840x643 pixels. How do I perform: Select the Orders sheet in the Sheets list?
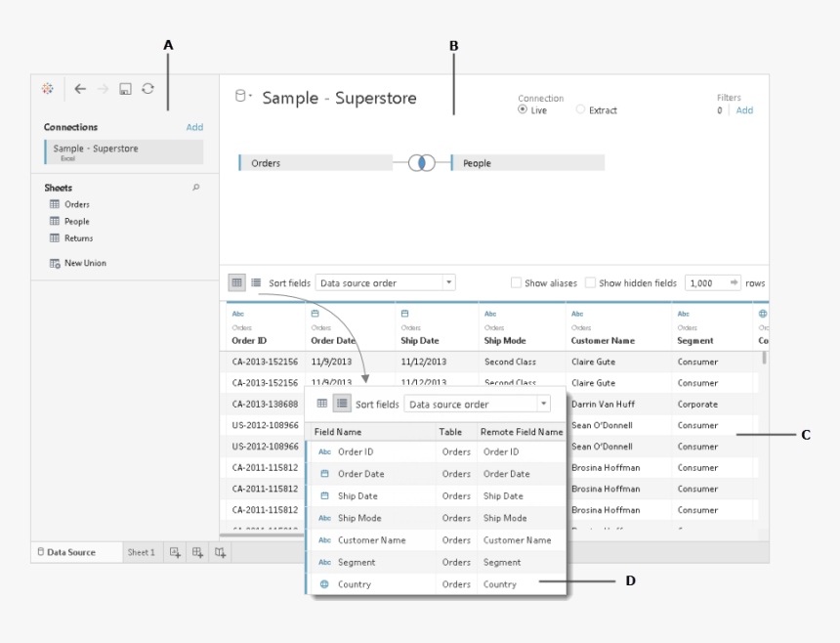[77, 204]
